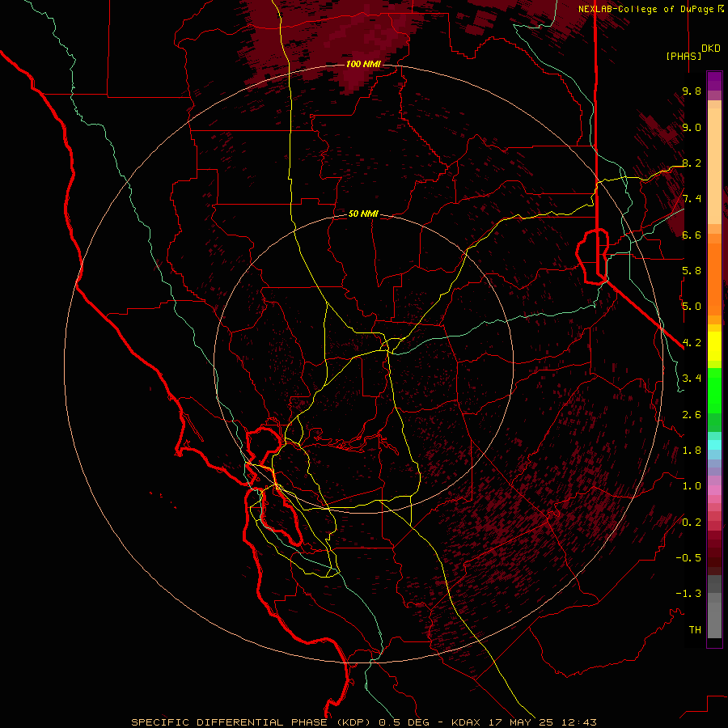
Task: Click the 7.4 value on the color scale
Action: click(x=692, y=199)
